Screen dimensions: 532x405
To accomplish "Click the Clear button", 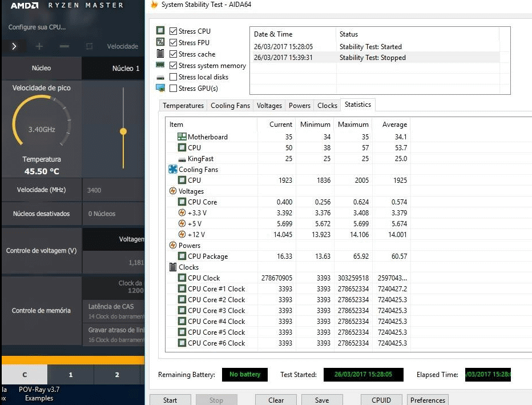I will 276,400.
